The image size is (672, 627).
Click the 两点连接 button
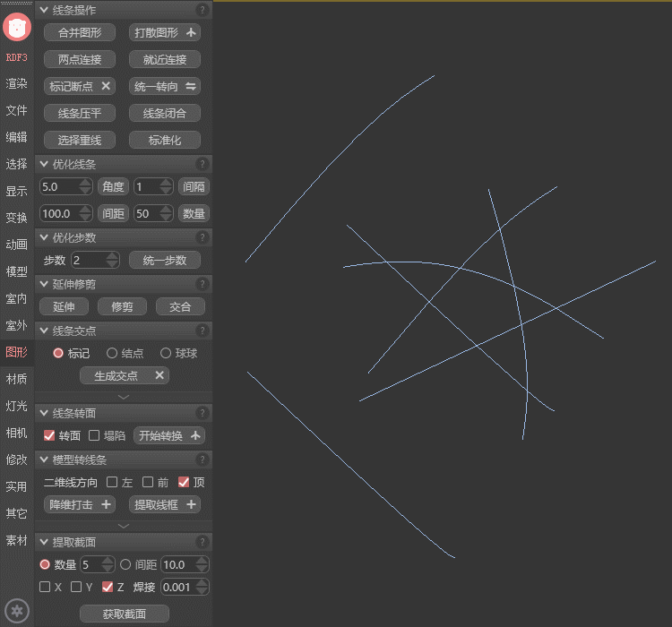(80, 60)
